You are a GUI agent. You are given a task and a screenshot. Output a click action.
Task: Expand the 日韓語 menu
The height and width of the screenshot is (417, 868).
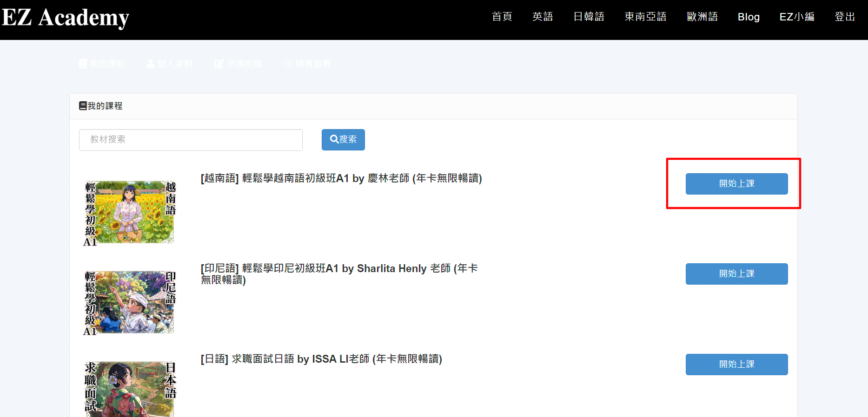click(x=589, y=17)
